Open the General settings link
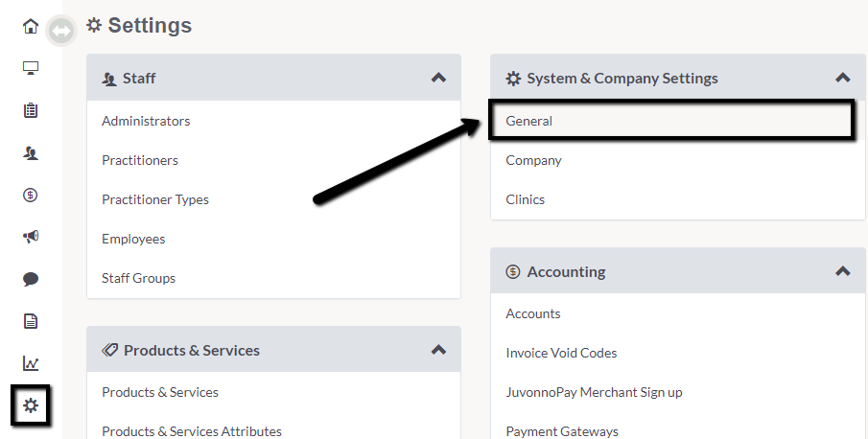The width and height of the screenshot is (868, 439). (528, 121)
